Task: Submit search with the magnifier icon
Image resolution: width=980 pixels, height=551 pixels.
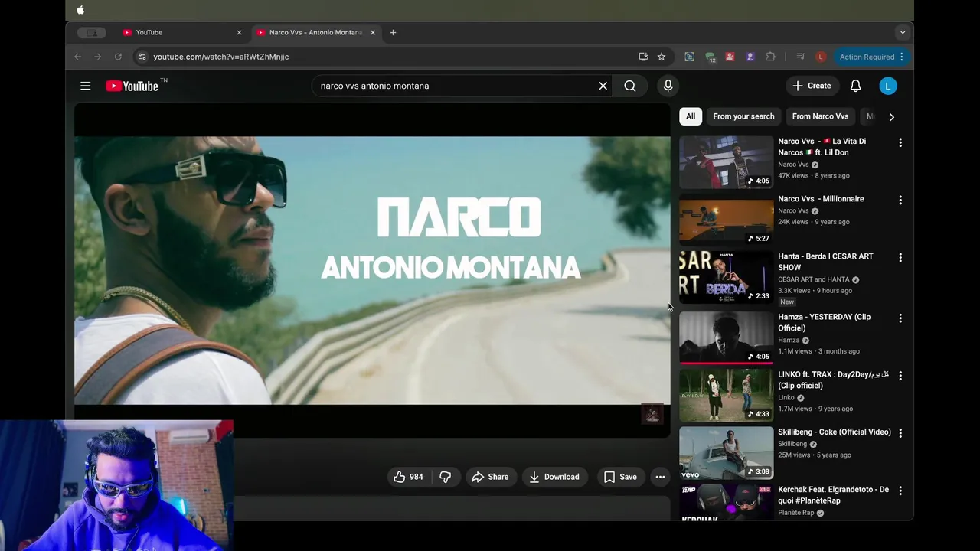Action: (x=630, y=86)
